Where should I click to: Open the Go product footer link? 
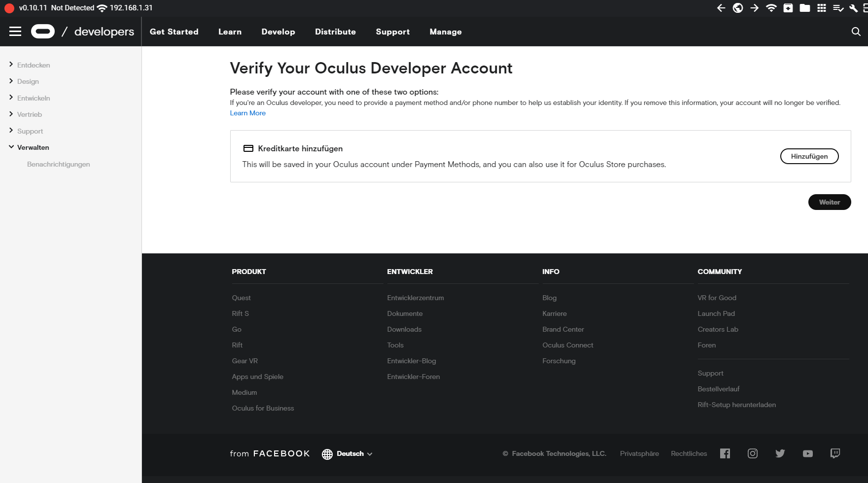[237, 329]
